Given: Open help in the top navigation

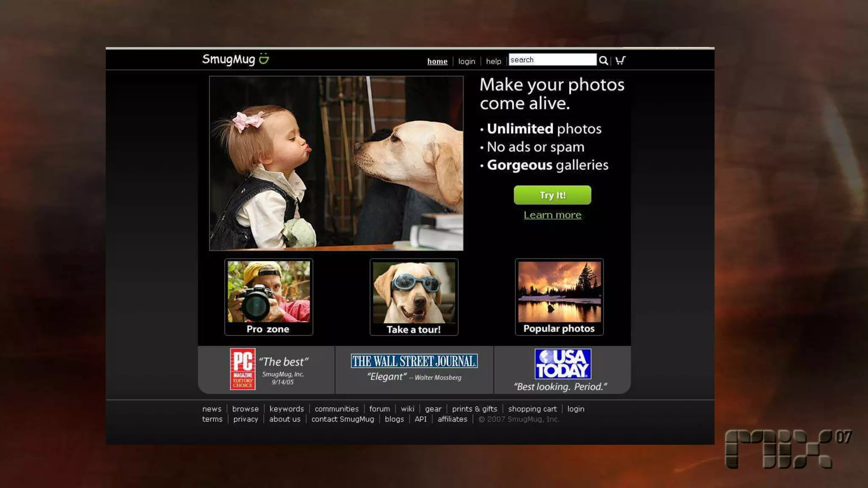Looking at the screenshot, I should [493, 61].
